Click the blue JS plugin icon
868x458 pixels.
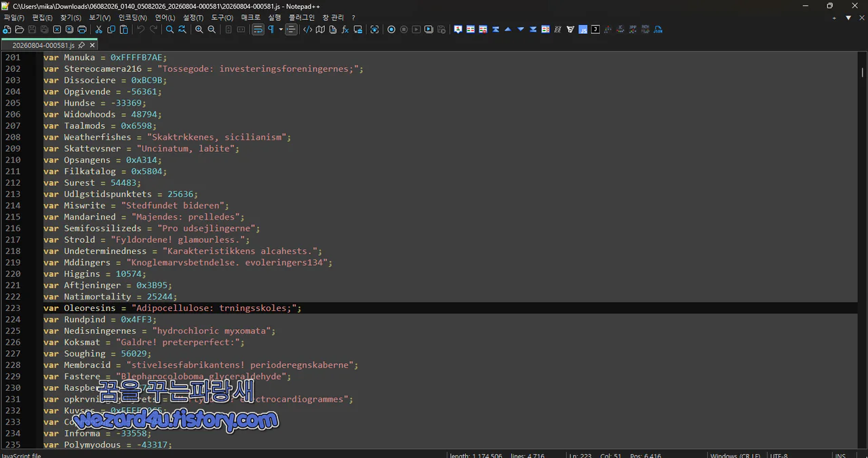[x=583, y=30]
